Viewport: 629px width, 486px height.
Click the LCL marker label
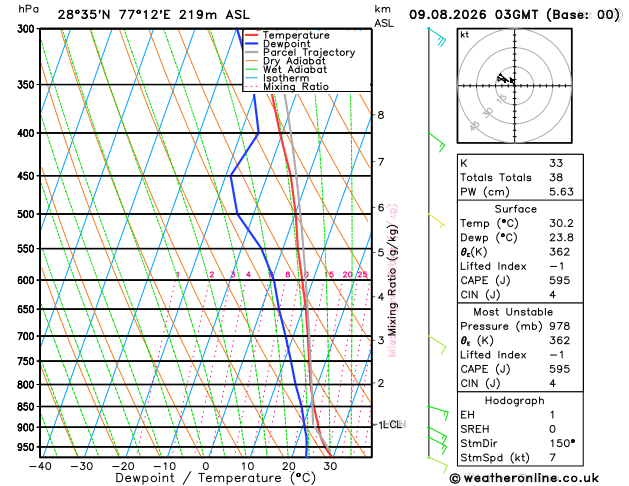(392, 424)
